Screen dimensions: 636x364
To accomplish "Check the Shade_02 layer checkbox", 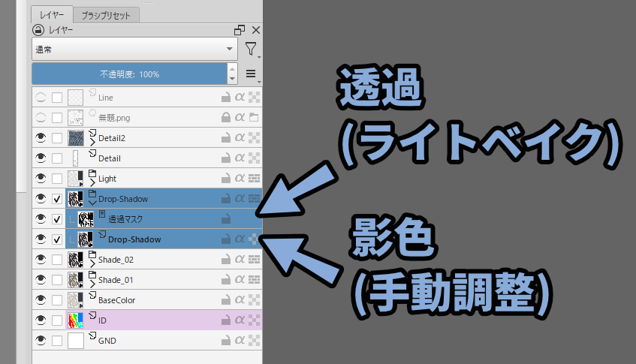I will point(57,260).
